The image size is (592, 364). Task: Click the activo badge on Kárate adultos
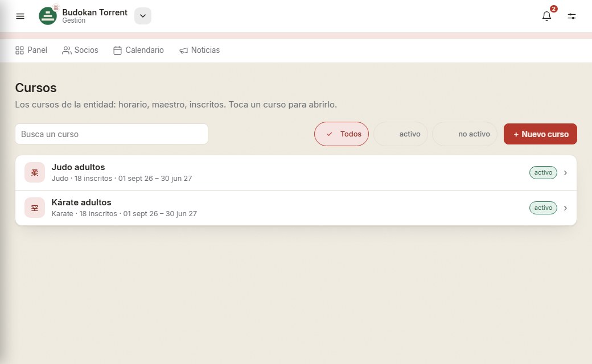543,208
